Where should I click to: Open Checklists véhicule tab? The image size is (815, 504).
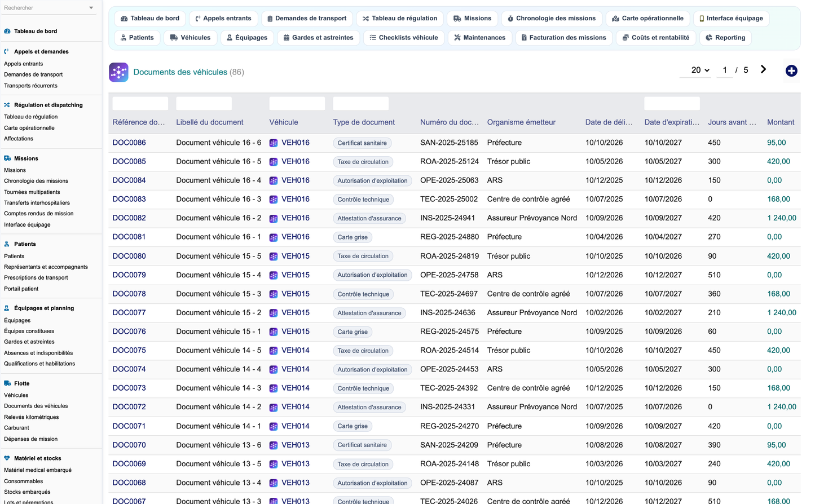[x=404, y=38]
